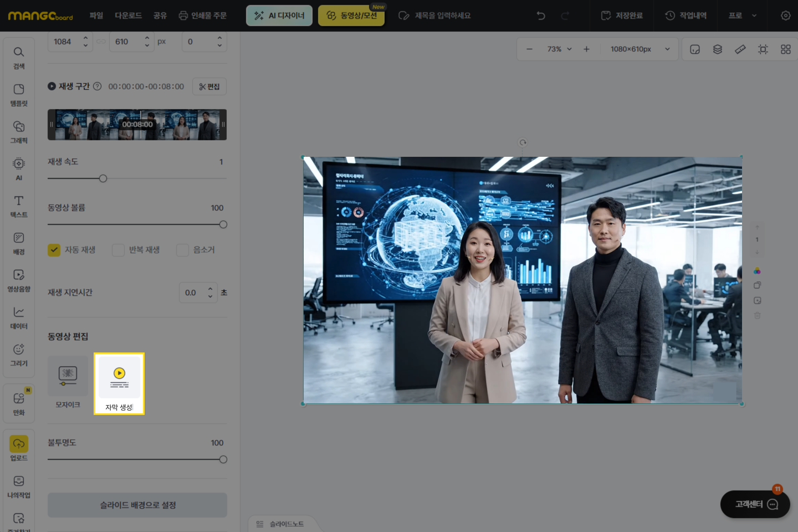Expand the 프로 account dropdown
This screenshot has width=798, height=532.
[x=743, y=16]
